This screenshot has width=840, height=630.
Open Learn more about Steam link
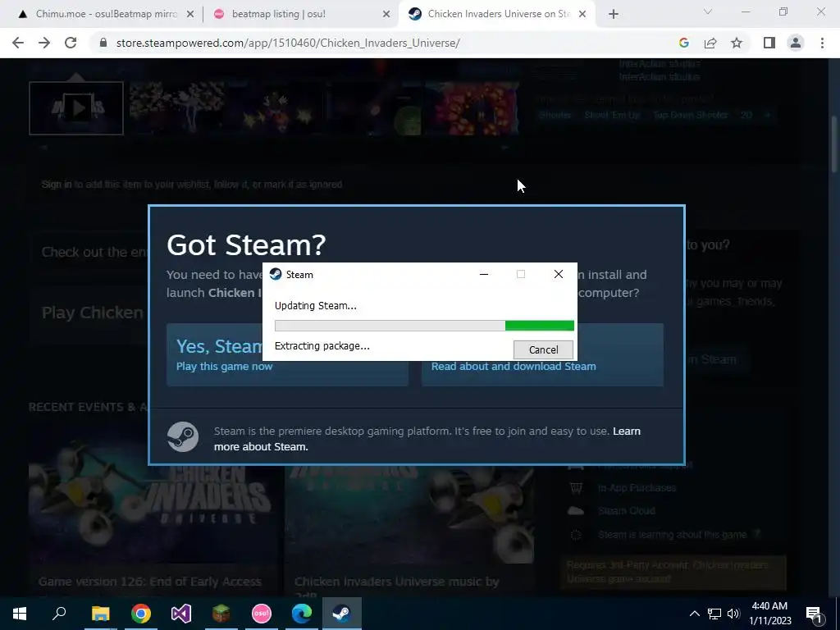coord(427,439)
